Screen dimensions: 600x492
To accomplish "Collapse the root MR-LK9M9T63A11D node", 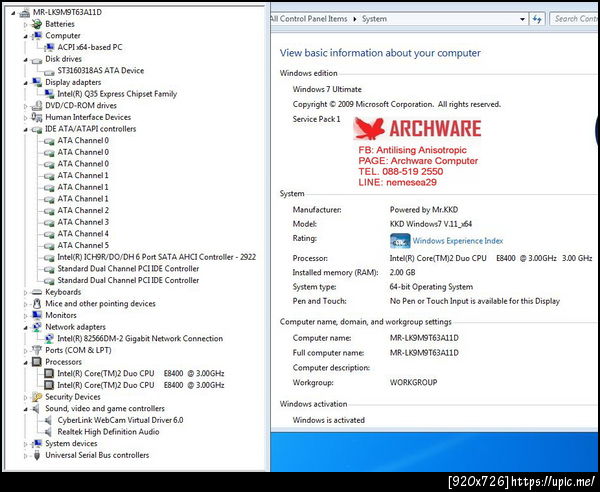I will pyautogui.click(x=13, y=13).
